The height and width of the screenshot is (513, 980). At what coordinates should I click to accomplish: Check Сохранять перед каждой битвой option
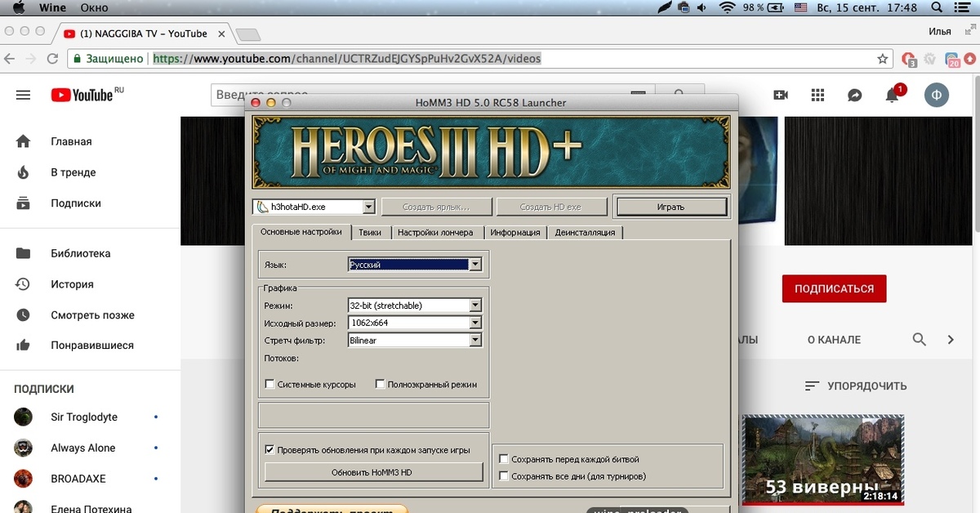coord(504,458)
